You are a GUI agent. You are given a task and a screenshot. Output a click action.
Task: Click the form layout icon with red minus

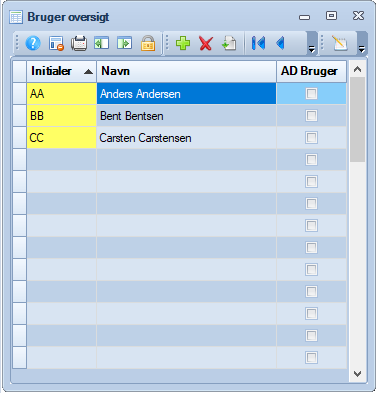(x=56, y=43)
